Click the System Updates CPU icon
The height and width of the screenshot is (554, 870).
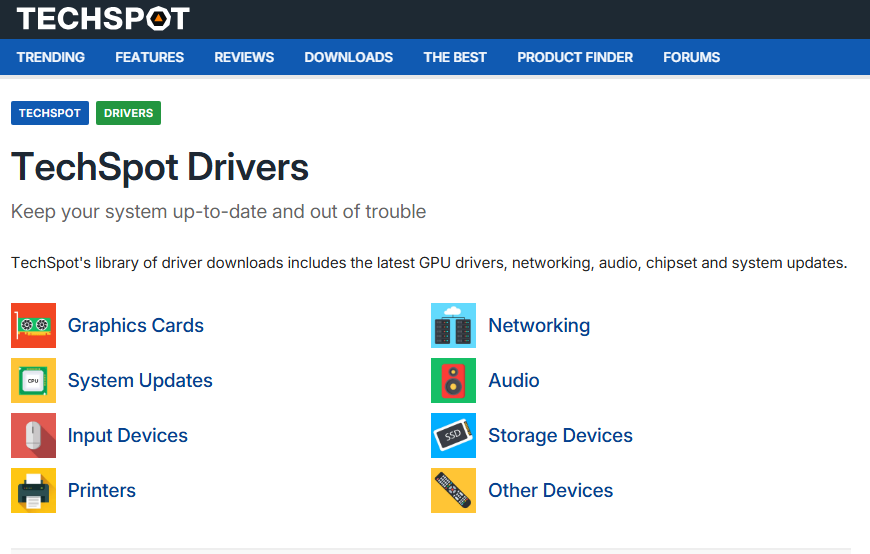[33, 381]
